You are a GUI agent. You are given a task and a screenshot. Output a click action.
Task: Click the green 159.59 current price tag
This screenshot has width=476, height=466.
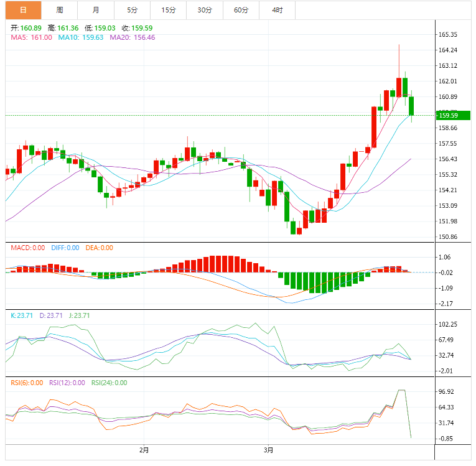click(453, 115)
